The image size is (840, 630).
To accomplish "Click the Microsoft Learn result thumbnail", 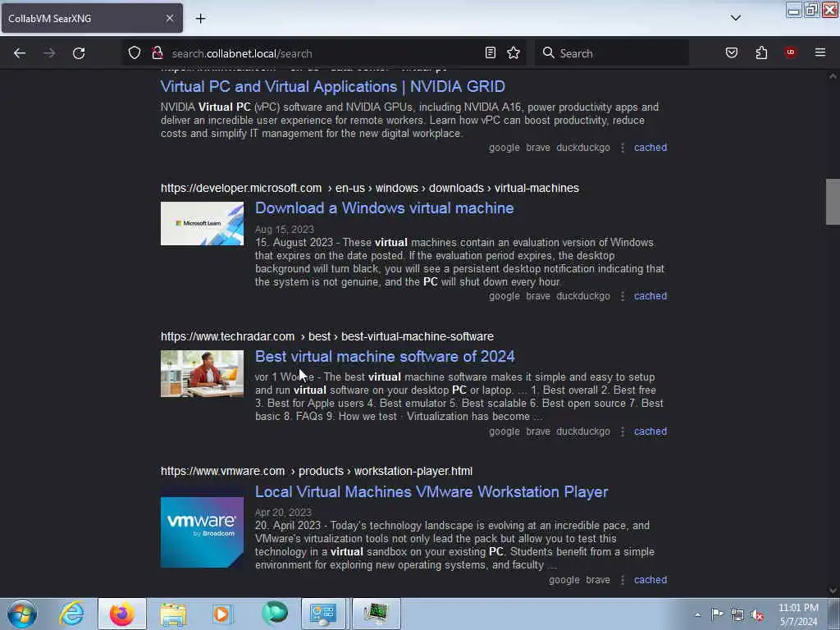I will click(x=202, y=223).
